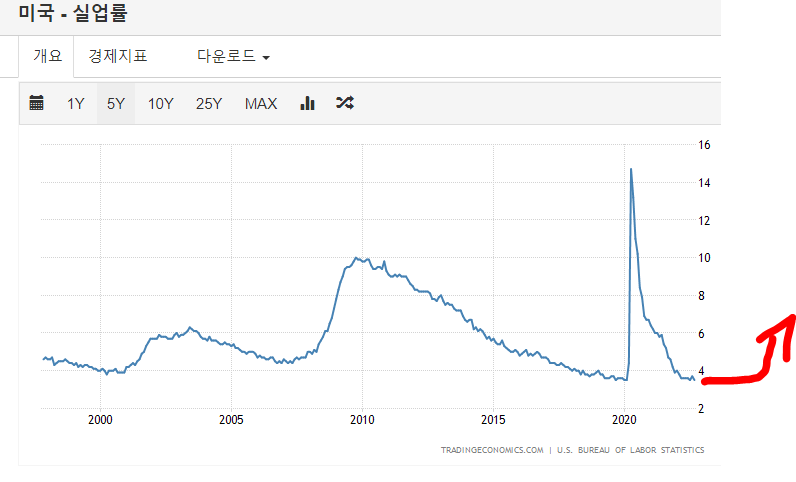Click the 2000 x-axis label
The width and height of the screenshot is (796, 482).
coord(100,420)
